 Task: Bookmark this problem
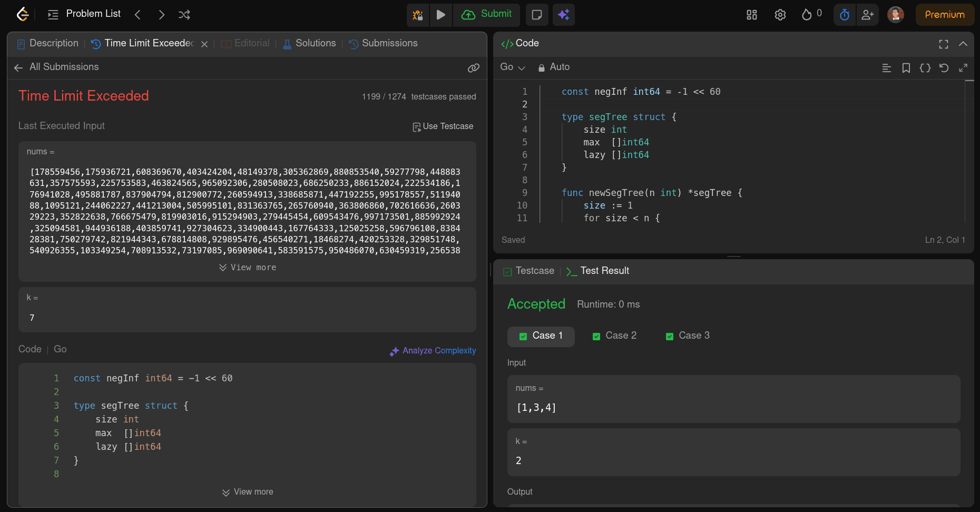coord(906,67)
